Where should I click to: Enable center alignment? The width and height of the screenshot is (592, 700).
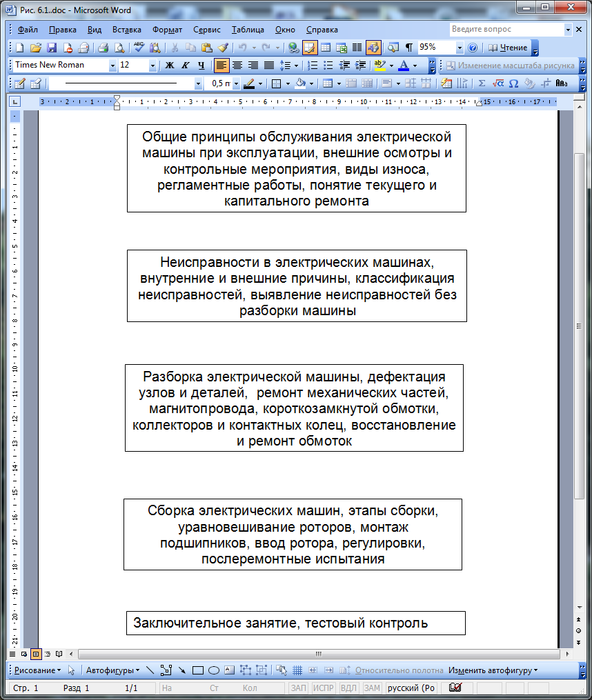click(237, 66)
